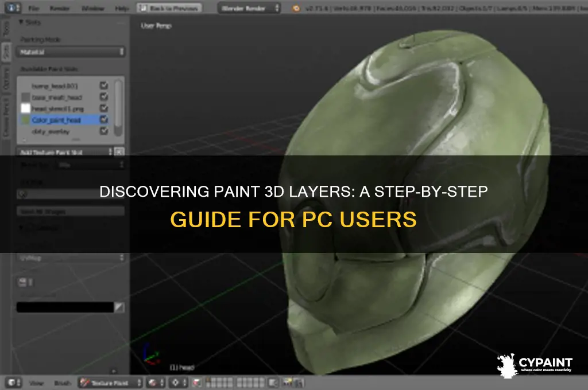Click the Back to Previous button

[169, 8]
